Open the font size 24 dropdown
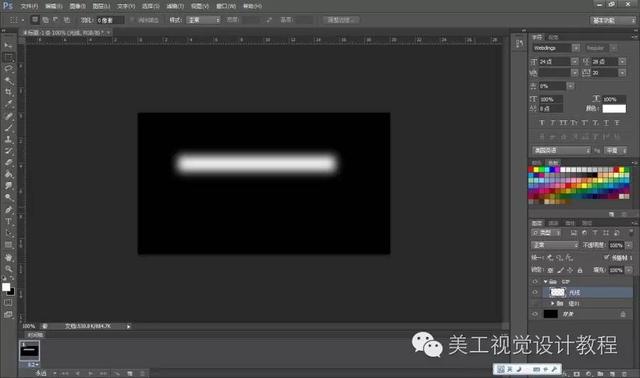This screenshot has width=640, height=378. click(x=575, y=62)
